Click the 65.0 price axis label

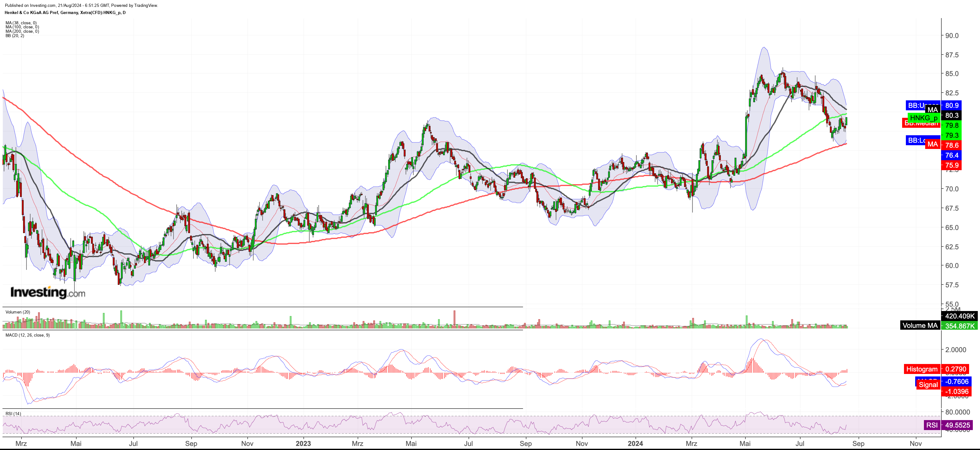(x=952, y=227)
